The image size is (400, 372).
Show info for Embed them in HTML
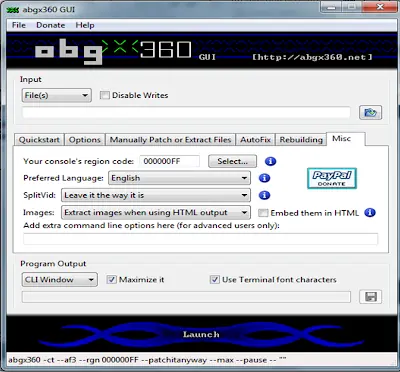370,212
